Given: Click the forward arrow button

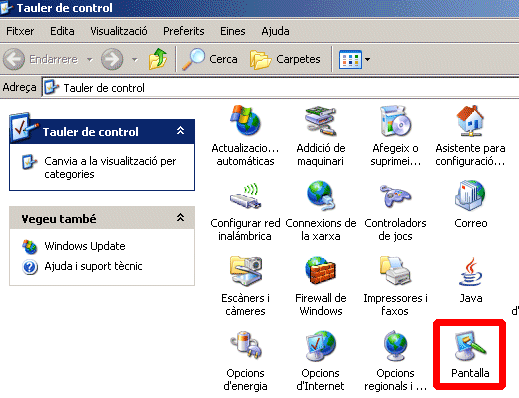Looking at the screenshot, I should [x=112, y=59].
